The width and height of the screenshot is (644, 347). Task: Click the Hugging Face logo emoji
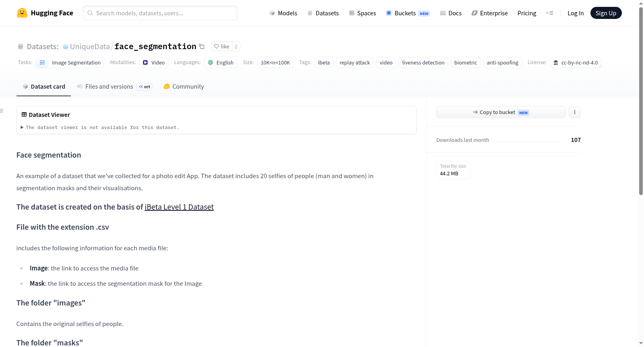(22, 13)
